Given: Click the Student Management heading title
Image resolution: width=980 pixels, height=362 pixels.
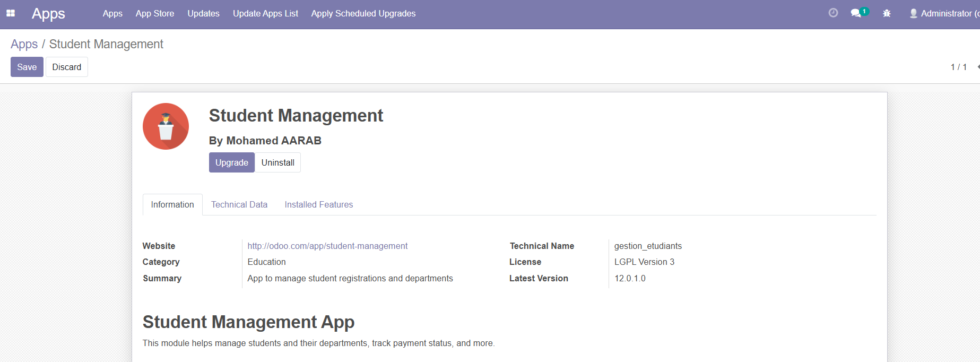Looking at the screenshot, I should click(x=296, y=115).
